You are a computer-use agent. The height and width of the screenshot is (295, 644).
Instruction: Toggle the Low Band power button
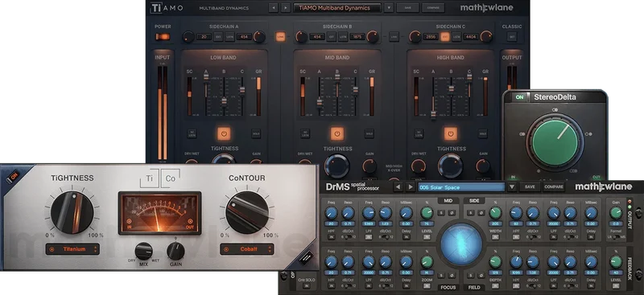tap(224, 133)
